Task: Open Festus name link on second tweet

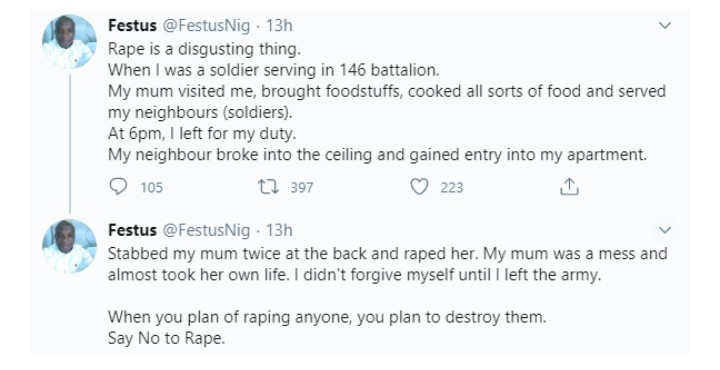Action: (x=132, y=230)
